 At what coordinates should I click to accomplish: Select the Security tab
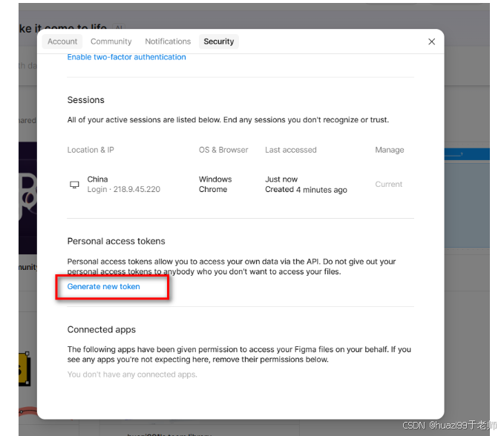(218, 42)
